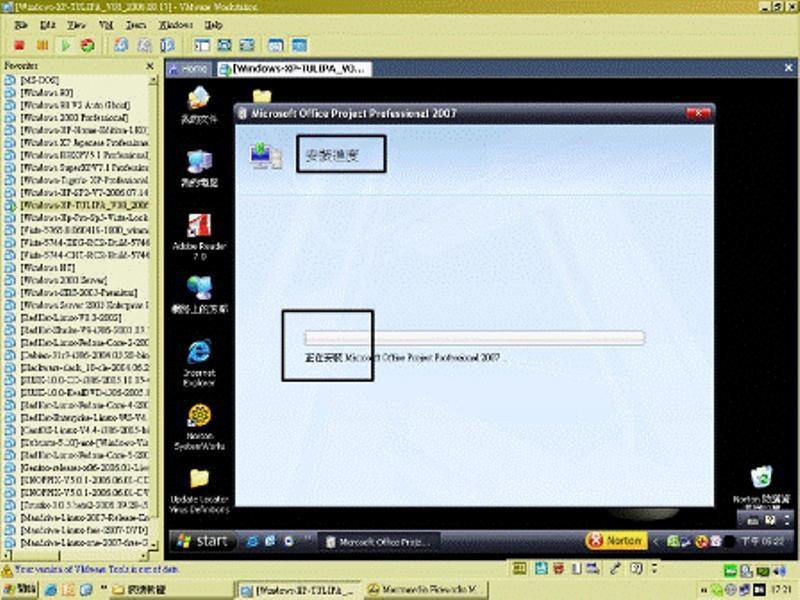This screenshot has height=600, width=800.
Task: Open the Team menu
Action: coord(136,24)
